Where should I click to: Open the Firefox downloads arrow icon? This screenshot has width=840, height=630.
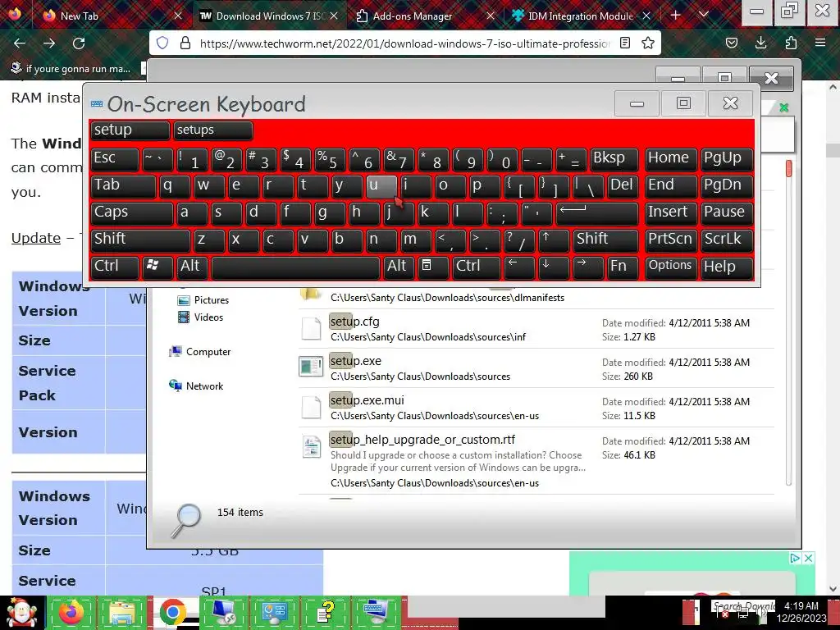760,43
